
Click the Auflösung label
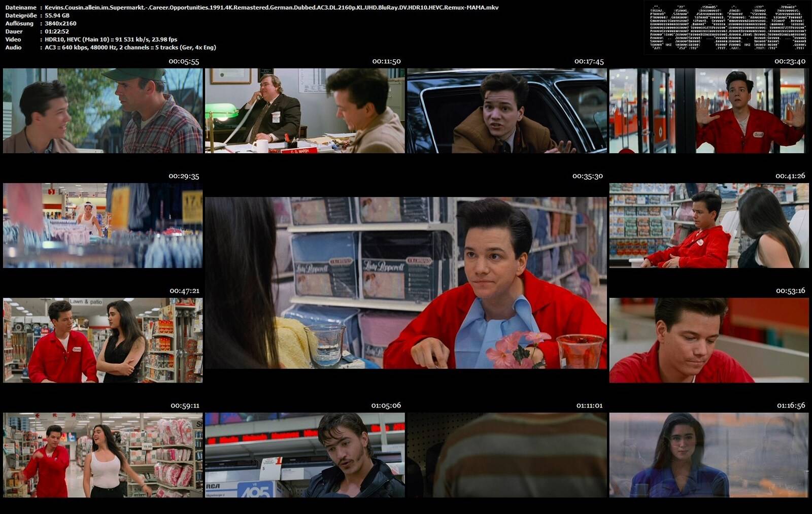[19, 23]
